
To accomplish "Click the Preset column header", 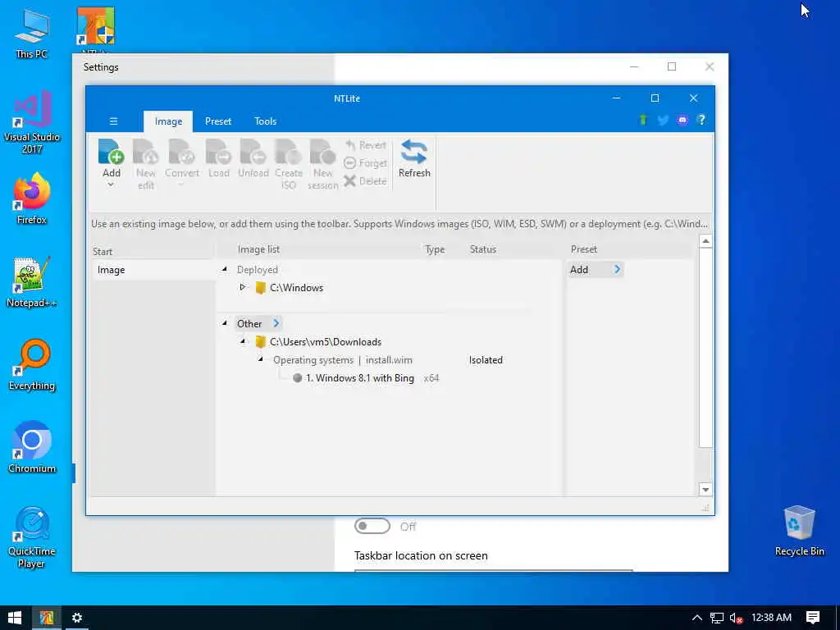I will pyautogui.click(x=583, y=249).
